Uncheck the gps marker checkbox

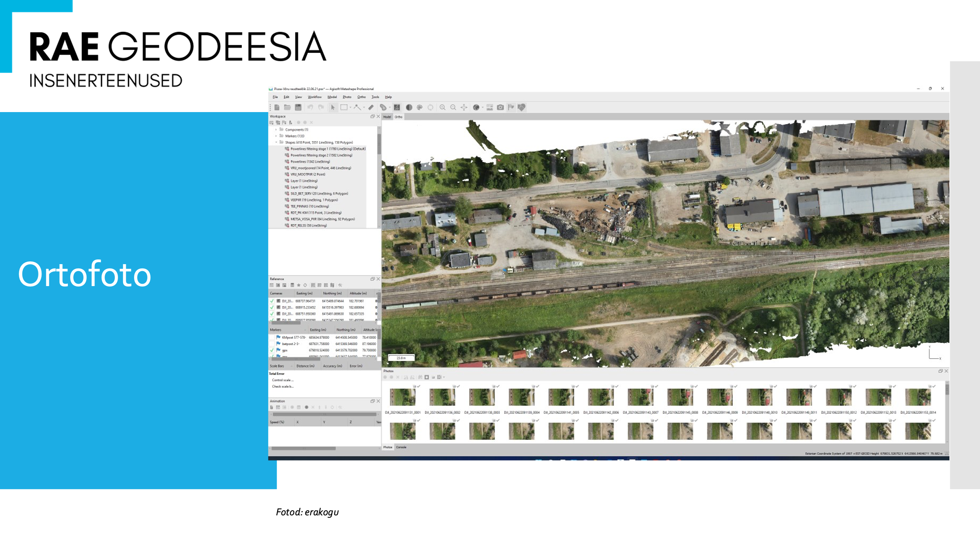point(272,350)
